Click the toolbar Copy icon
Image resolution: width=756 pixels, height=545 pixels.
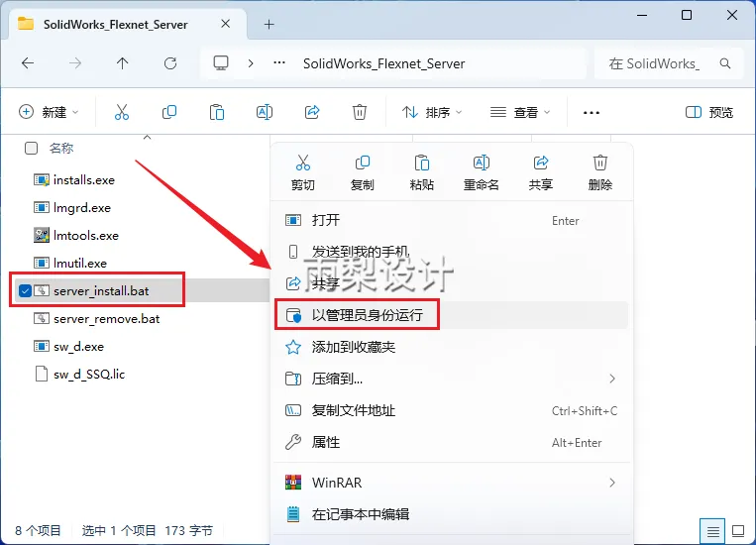tap(169, 112)
